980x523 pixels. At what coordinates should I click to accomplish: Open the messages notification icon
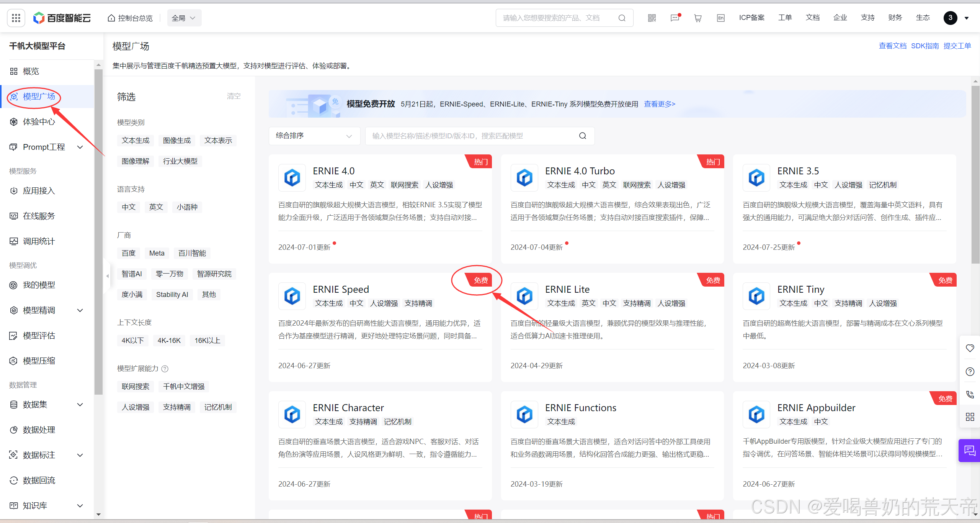pos(675,18)
